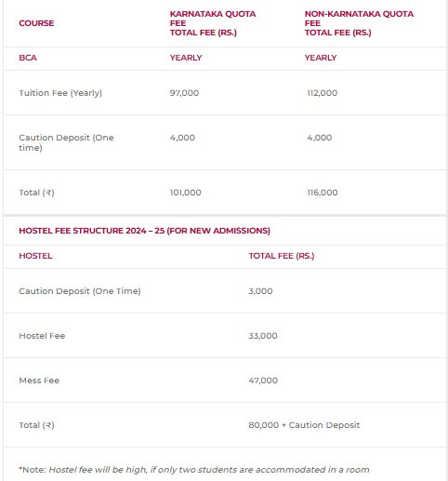
Task: Select the 33,000 hostel fee value
Action: pos(263,336)
